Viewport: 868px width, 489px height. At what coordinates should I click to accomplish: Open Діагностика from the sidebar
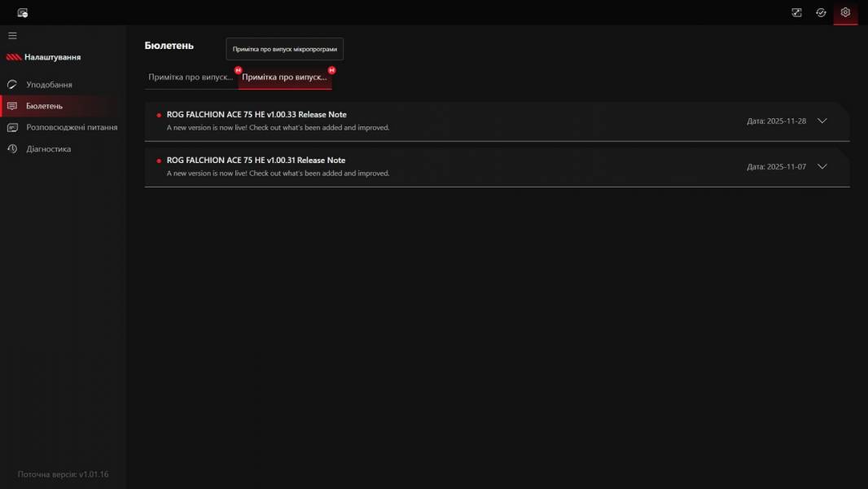[48, 149]
